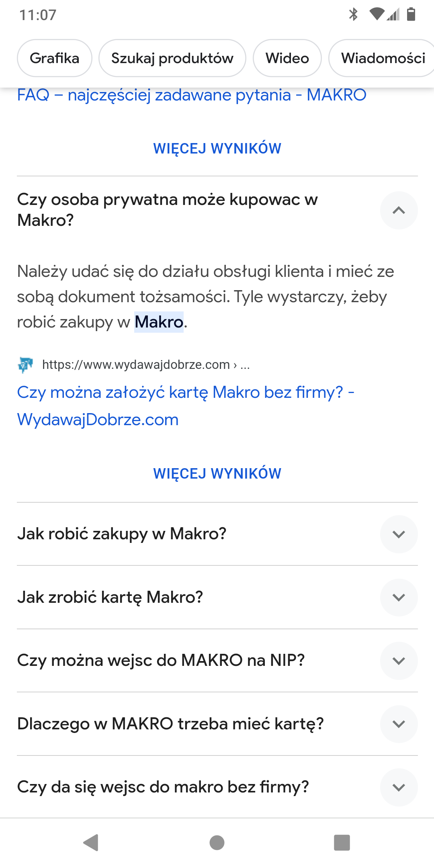Tap the battery status icon
Screen dimensions: 434x868
coord(411,14)
